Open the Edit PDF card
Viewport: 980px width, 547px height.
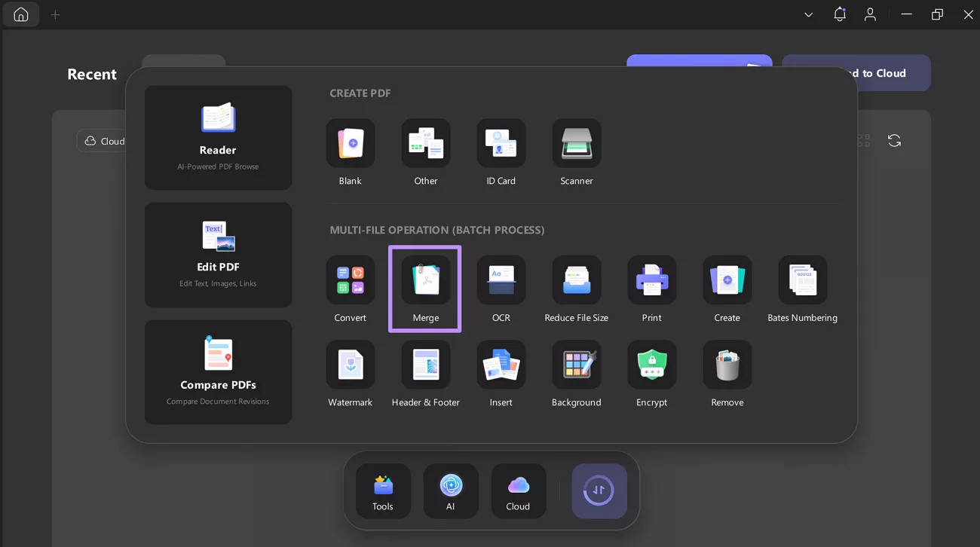(x=218, y=255)
